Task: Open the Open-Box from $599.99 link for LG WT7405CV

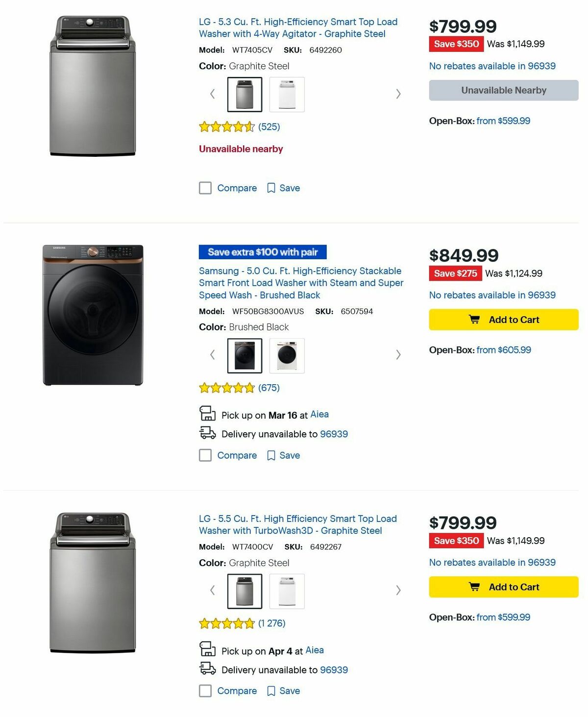Action: [503, 121]
